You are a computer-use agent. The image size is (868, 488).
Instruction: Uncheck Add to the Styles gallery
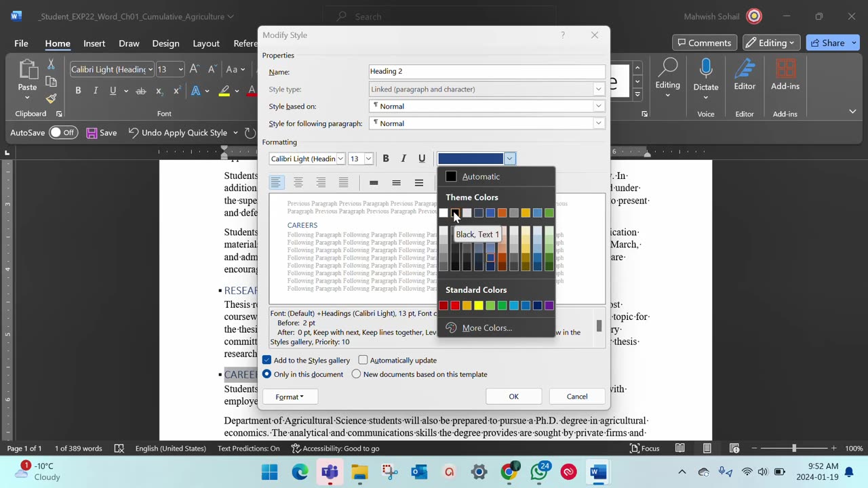click(267, 360)
